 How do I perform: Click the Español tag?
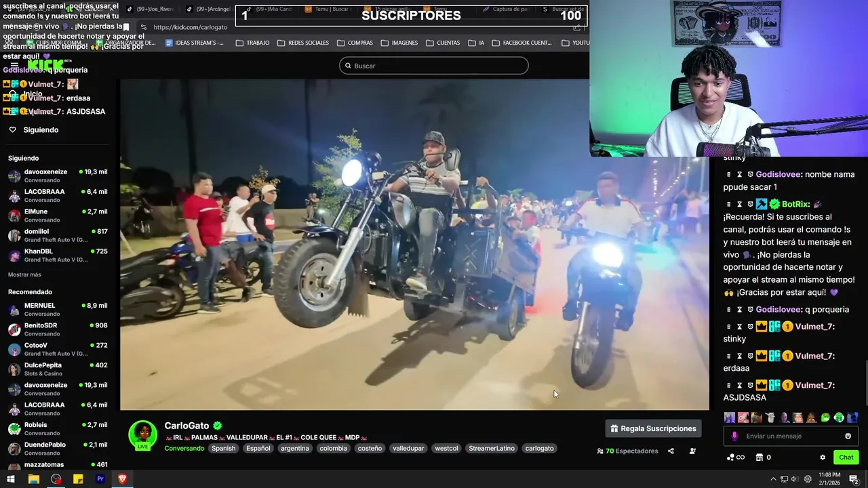coord(258,448)
